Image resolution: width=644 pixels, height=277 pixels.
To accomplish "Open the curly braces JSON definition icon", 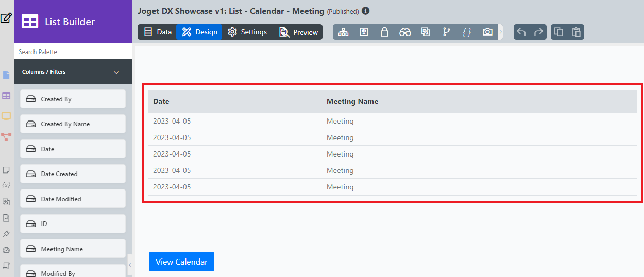I will (x=467, y=32).
